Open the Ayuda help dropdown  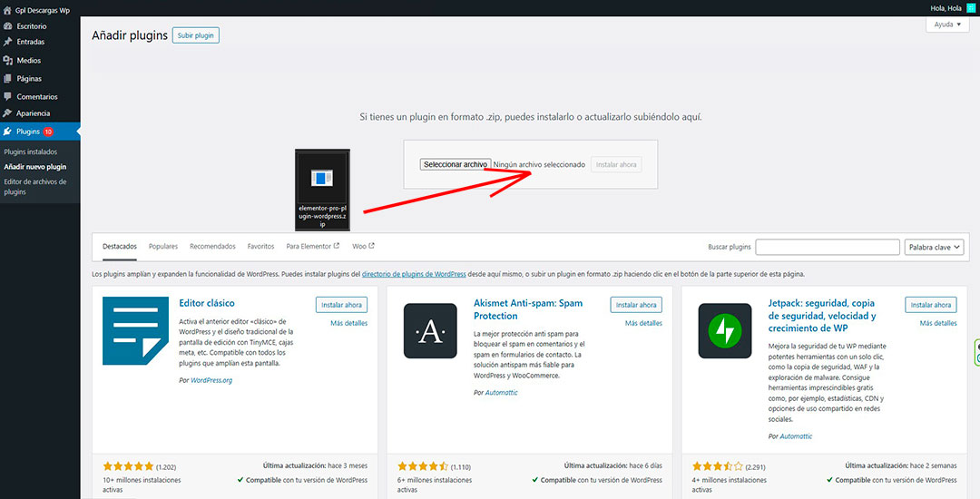coord(946,24)
